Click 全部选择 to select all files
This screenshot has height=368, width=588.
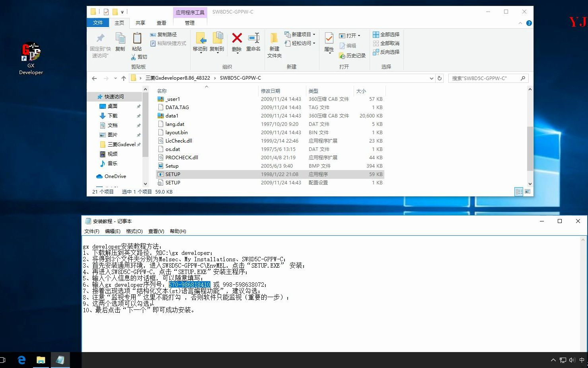[x=386, y=34]
